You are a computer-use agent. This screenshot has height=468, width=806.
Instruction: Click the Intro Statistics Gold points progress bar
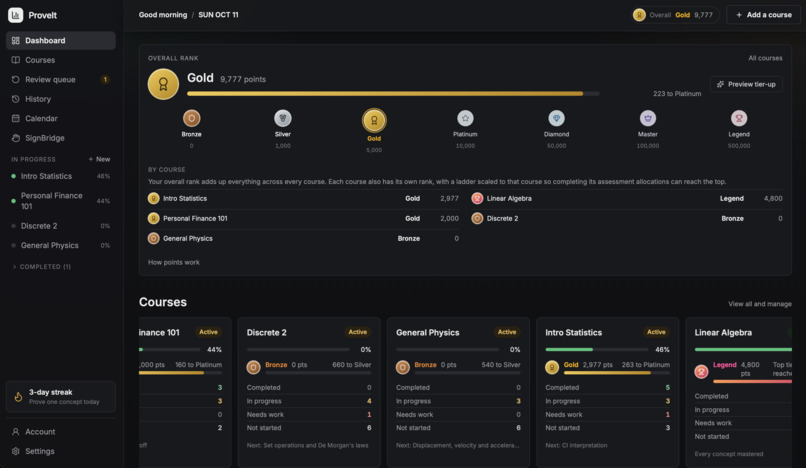point(617,373)
